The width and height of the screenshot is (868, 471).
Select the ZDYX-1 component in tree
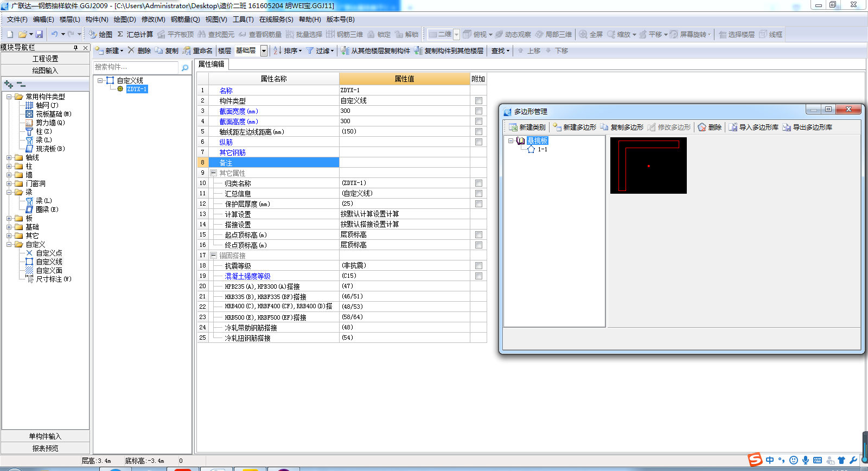[x=137, y=89]
